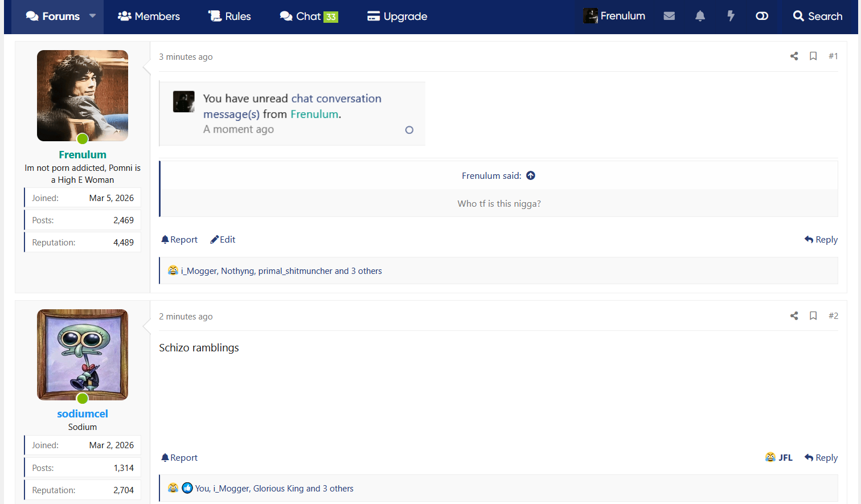The width and height of the screenshot is (861, 504).
Task: Click sodiumcel's reputation value "2,704"
Action: (x=124, y=490)
